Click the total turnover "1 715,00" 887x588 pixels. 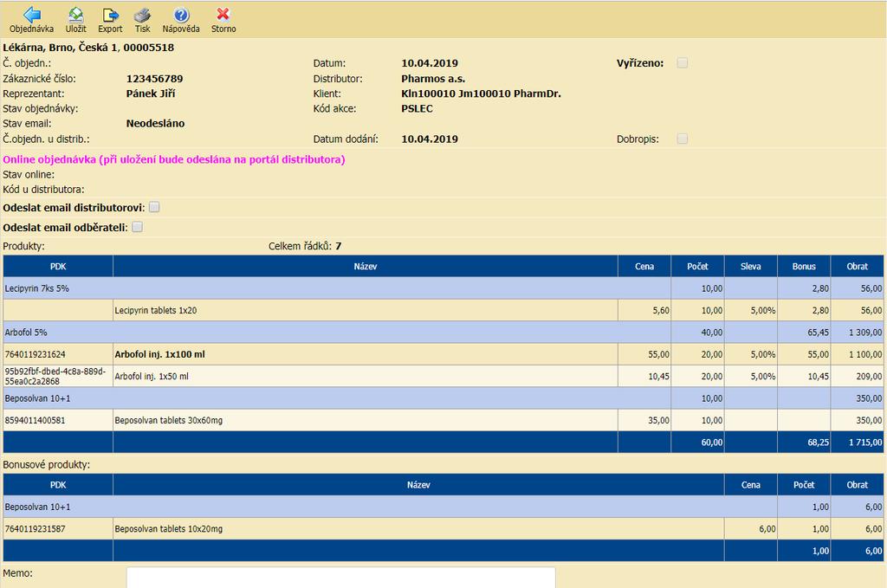pos(865,443)
